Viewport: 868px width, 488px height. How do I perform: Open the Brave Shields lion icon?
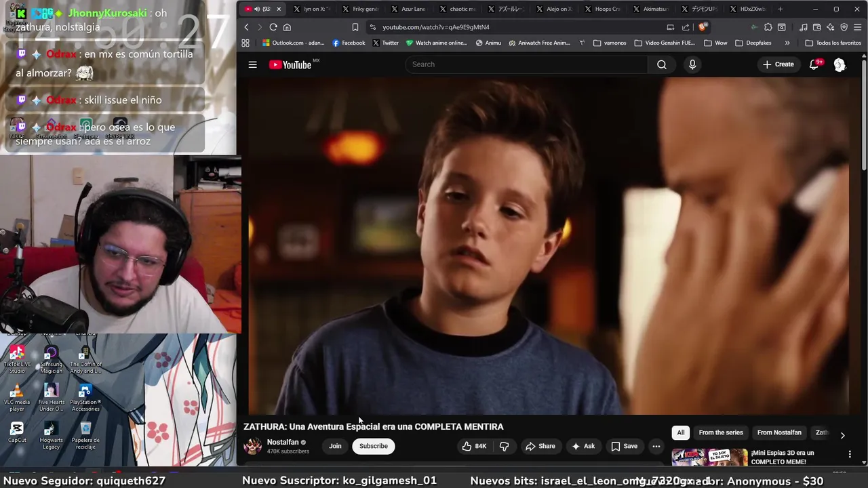pyautogui.click(x=703, y=27)
